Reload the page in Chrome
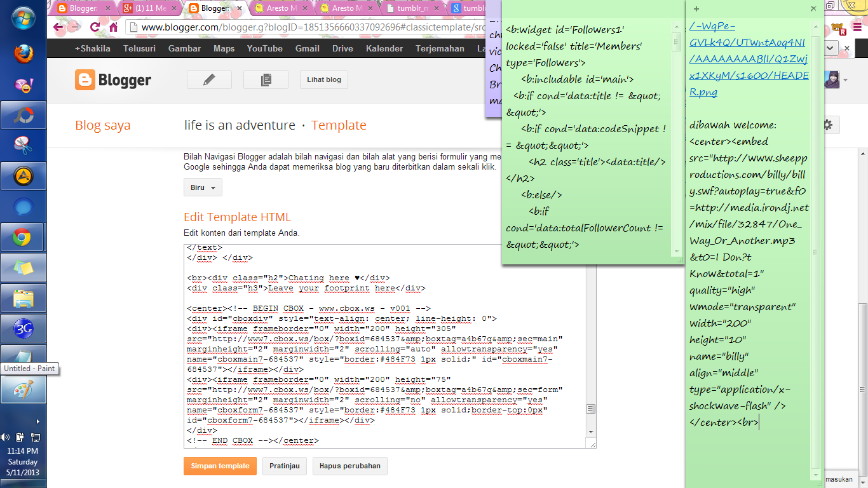The height and width of the screenshot is (488, 868). (x=95, y=27)
